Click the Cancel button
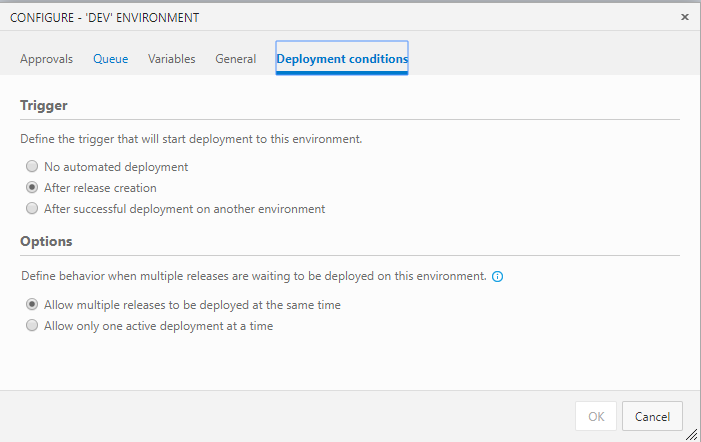The image size is (701, 442). coord(652,416)
